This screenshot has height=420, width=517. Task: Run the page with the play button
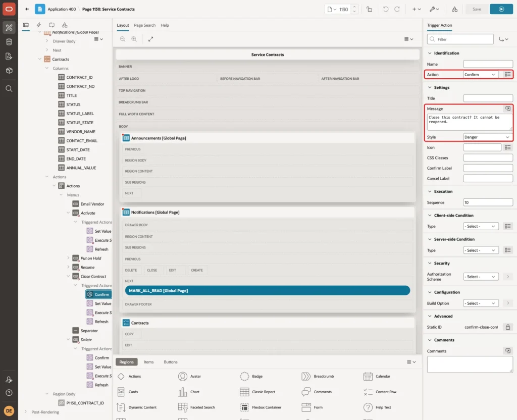coord(501,9)
